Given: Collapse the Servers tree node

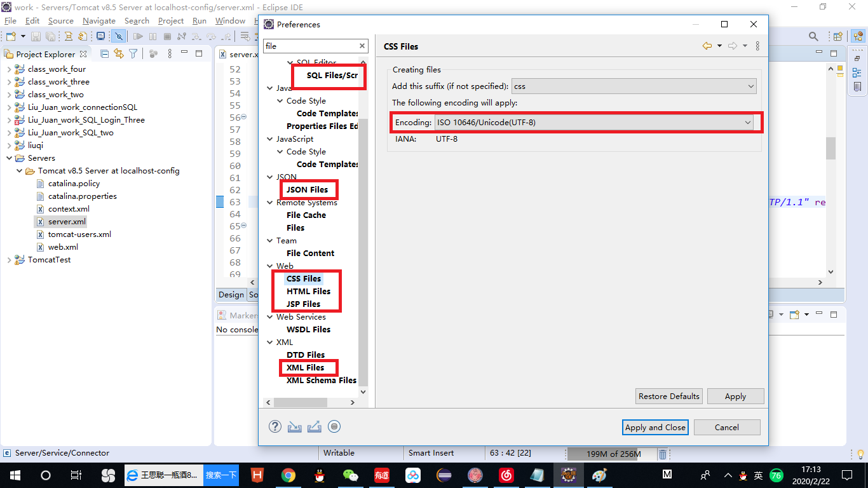Looking at the screenshot, I should [9, 158].
